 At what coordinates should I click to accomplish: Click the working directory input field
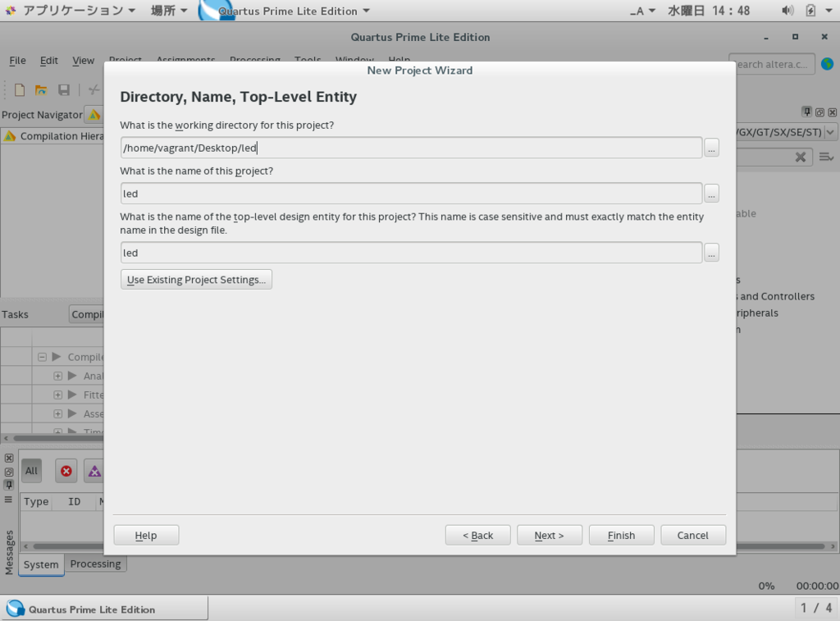(411, 148)
